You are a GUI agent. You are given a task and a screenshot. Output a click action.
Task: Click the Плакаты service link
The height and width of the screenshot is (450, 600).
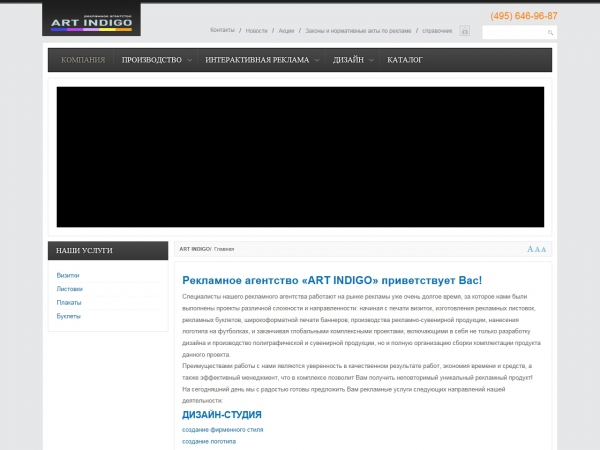(x=69, y=303)
